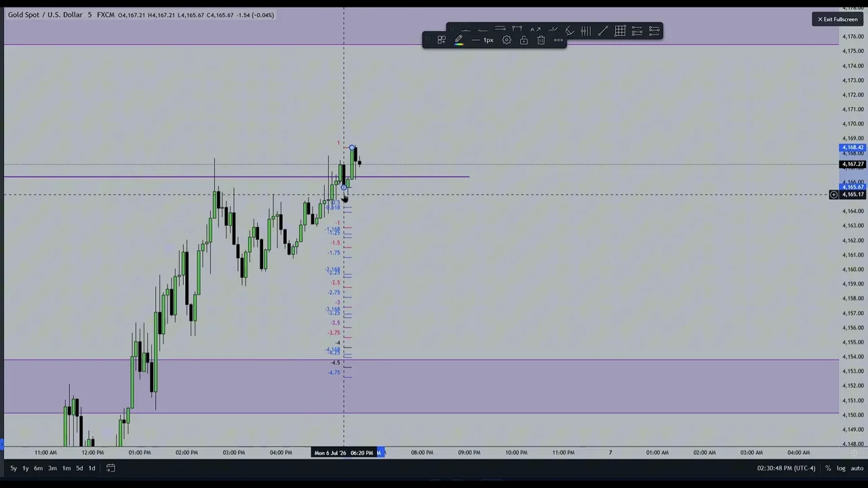Toggle percent scale
Image resolution: width=868 pixels, height=488 pixels.
(x=827, y=468)
